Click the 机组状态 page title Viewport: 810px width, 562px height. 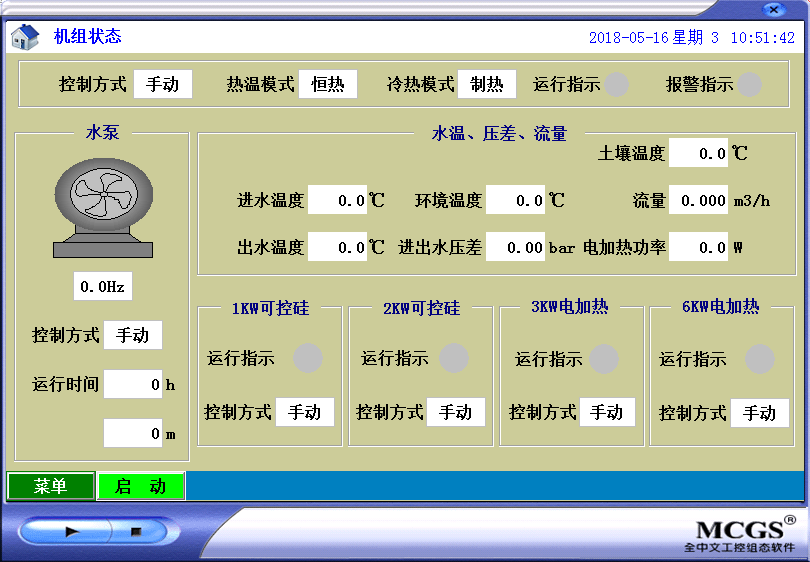88,36
